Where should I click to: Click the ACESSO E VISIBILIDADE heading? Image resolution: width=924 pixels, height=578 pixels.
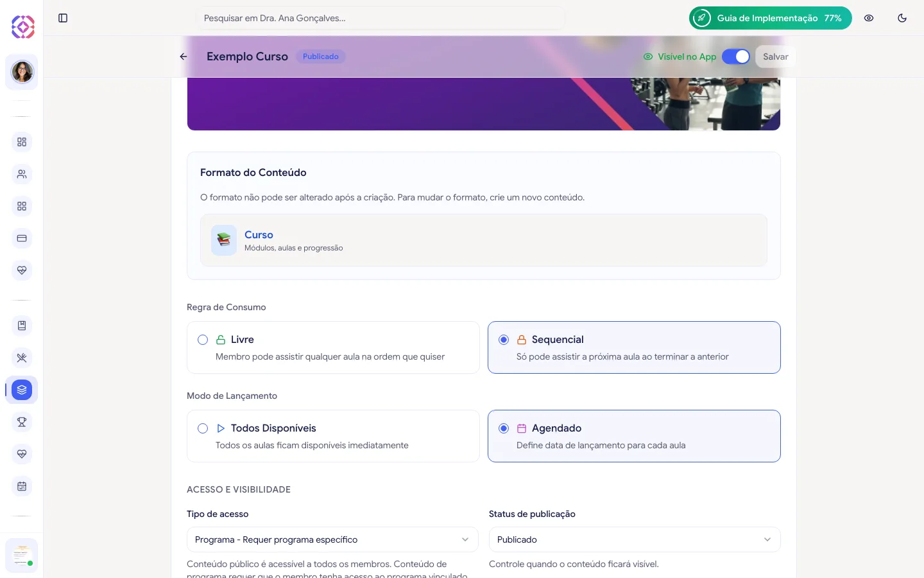239,489
